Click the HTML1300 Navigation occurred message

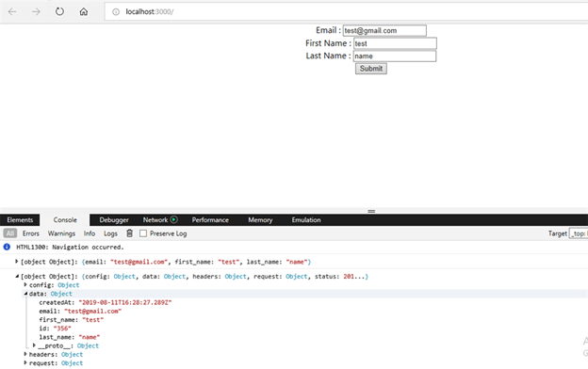(x=70, y=248)
